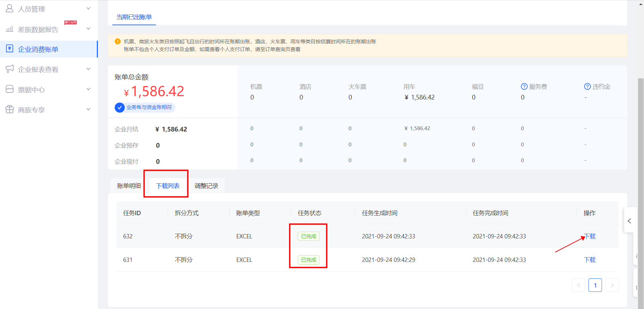Click the 账单类型 column header

tap(248, 213)
